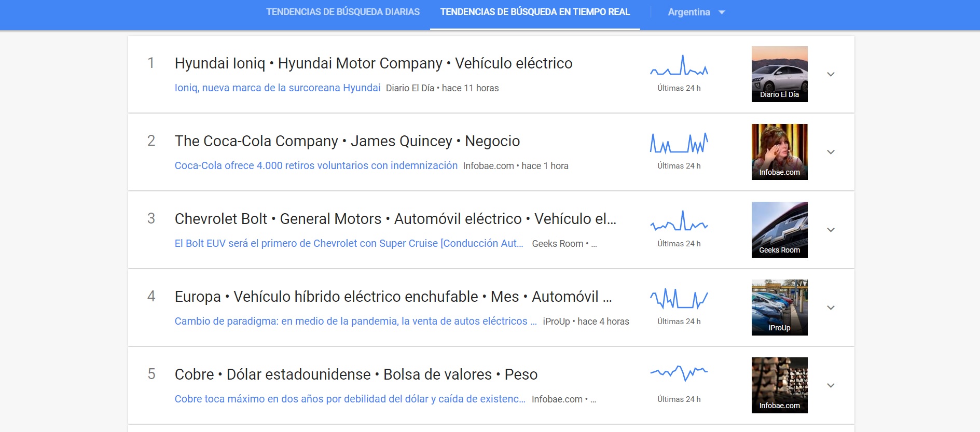Expand the Europa híbrido eléctrico trend row
The height and width of the screenshot is (432, 980).
point(831,308)
